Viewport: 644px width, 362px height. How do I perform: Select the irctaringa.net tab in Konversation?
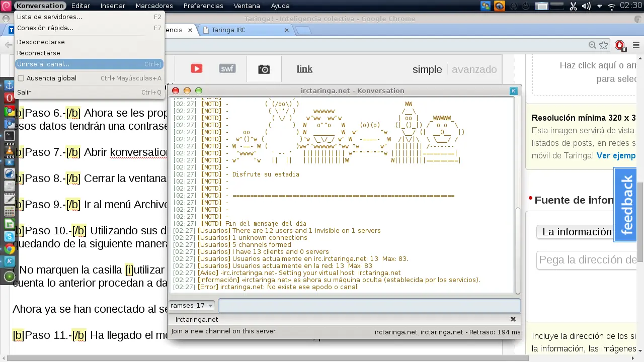click(x=197, y=319)
